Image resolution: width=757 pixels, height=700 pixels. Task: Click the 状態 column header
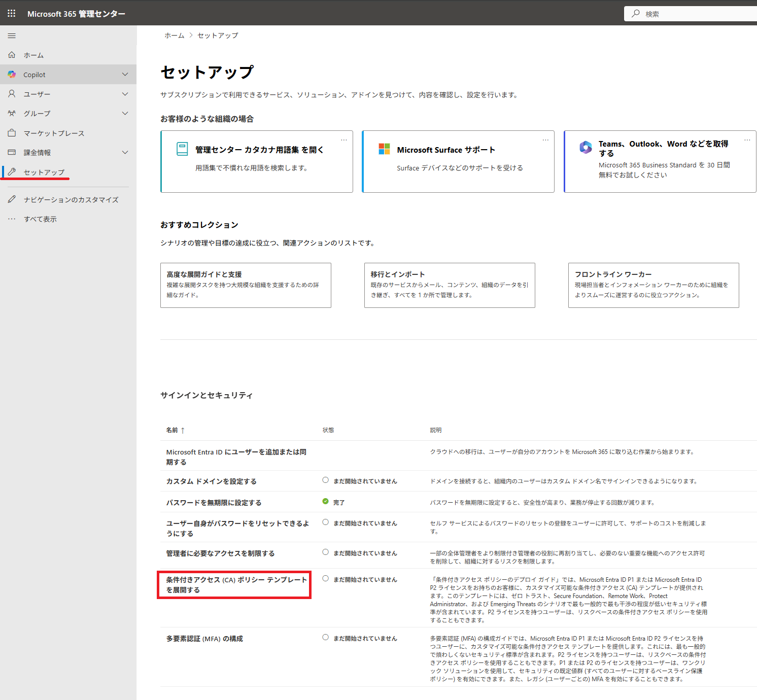point(328,430)
